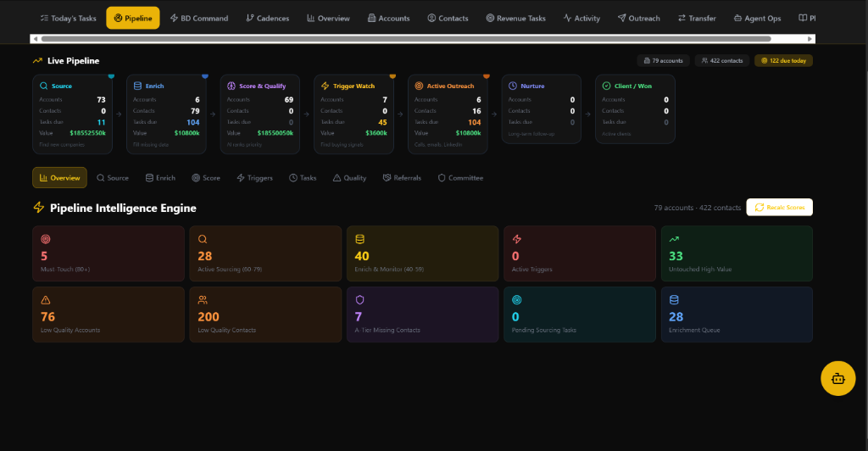Click the Pending Sourcing Tasks target icon

[x=516, y=300]
